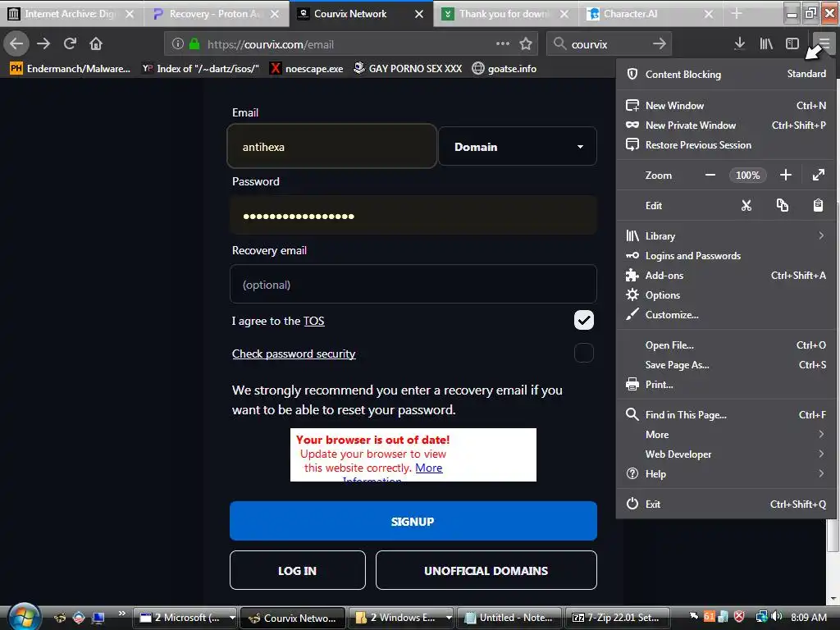The width and height of the screenshot is (840, 630).
Task: Follow the Check password security link
Action: (294, 354)
